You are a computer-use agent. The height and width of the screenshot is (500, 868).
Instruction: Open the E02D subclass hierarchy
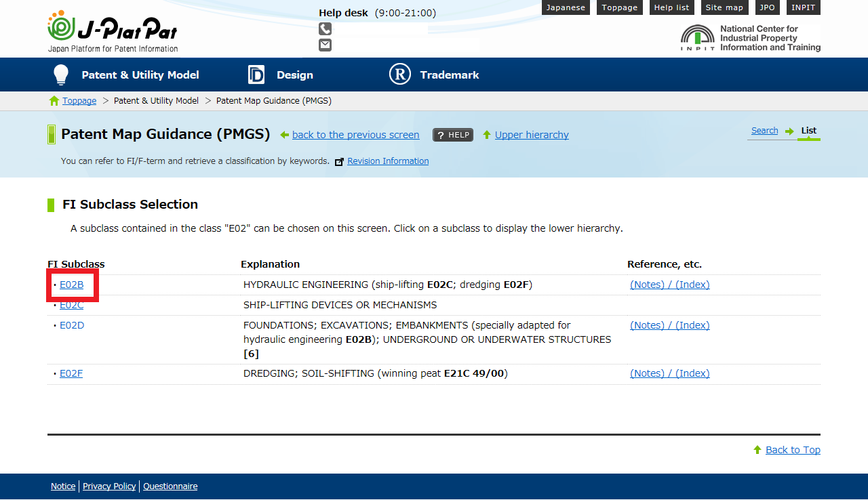[x=72, y=325]
